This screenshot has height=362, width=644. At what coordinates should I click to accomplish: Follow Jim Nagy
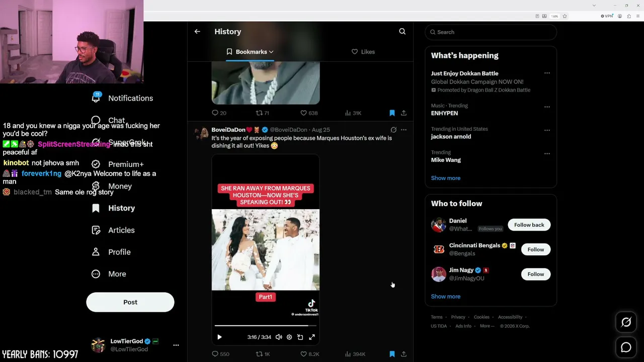(x=536, y=274)
